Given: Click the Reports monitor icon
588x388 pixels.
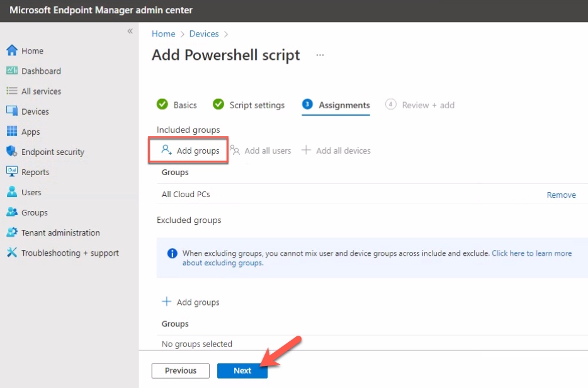Looking at the screenshot, I should 11,172.
